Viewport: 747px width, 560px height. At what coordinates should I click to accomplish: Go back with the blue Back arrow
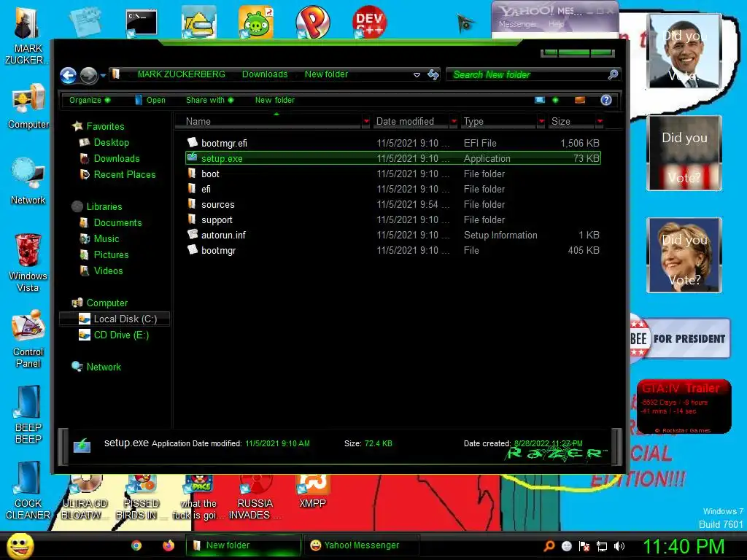(x=68, y=75)
